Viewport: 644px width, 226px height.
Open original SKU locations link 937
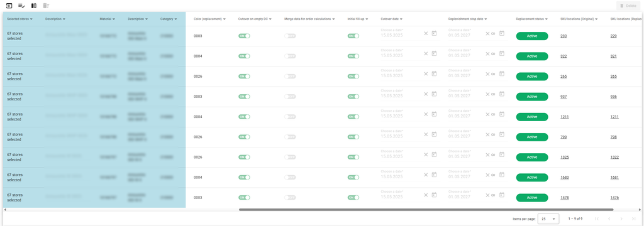(x=563, y=97)
